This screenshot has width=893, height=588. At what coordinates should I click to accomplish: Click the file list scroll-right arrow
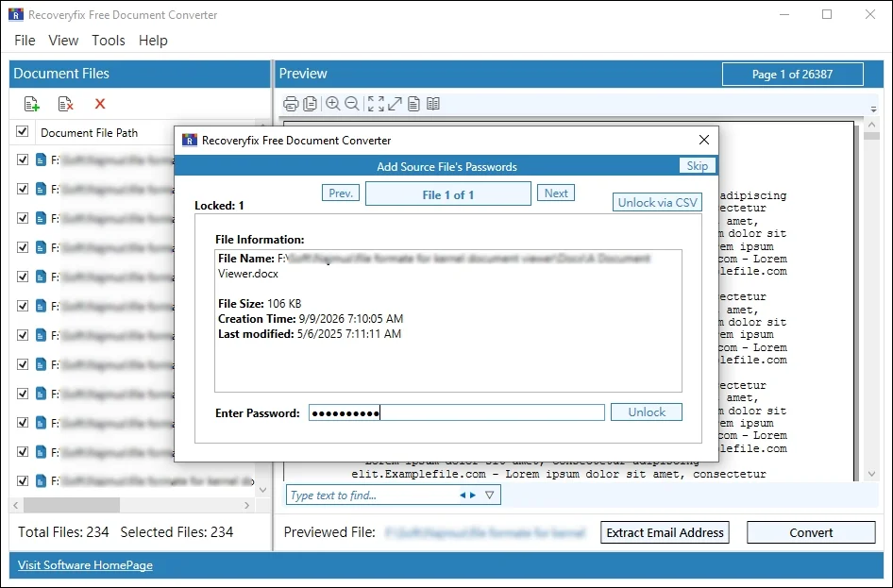pos(246,505)
